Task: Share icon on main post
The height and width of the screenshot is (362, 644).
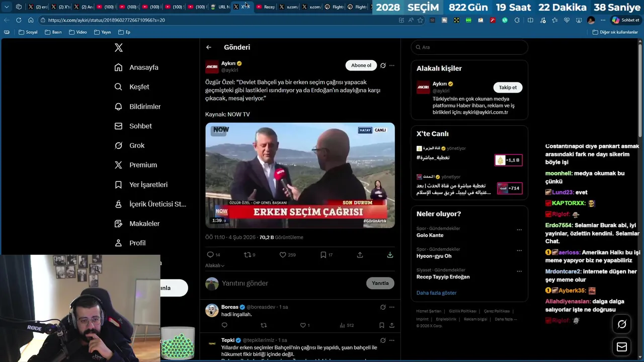Action: click(360, 255)
